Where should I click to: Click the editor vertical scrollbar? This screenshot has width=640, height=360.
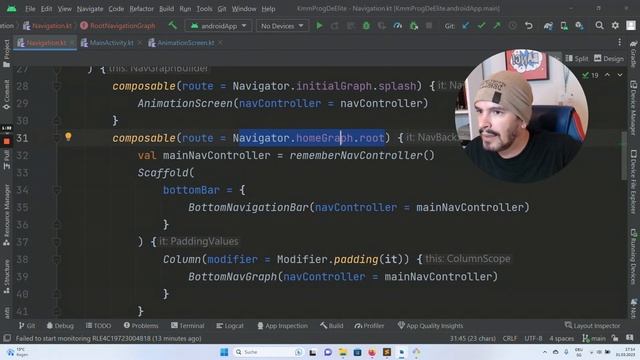(x=624, y=155)
